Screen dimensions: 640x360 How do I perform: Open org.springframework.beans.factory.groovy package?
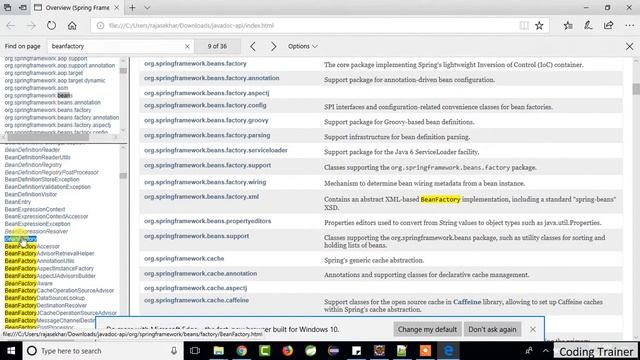[x=206, y=120]
